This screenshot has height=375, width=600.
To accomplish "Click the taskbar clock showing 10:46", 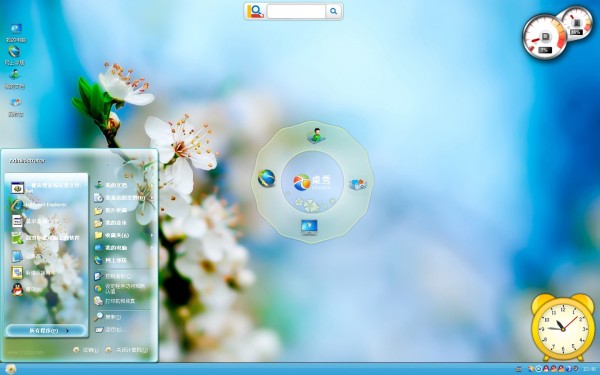I will (590, 369).
